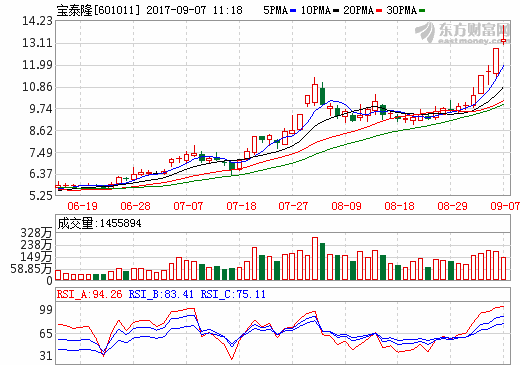Select the 07-27 date axis label
Viewport: 520px width, 365px height.
(x=293, y=206)
